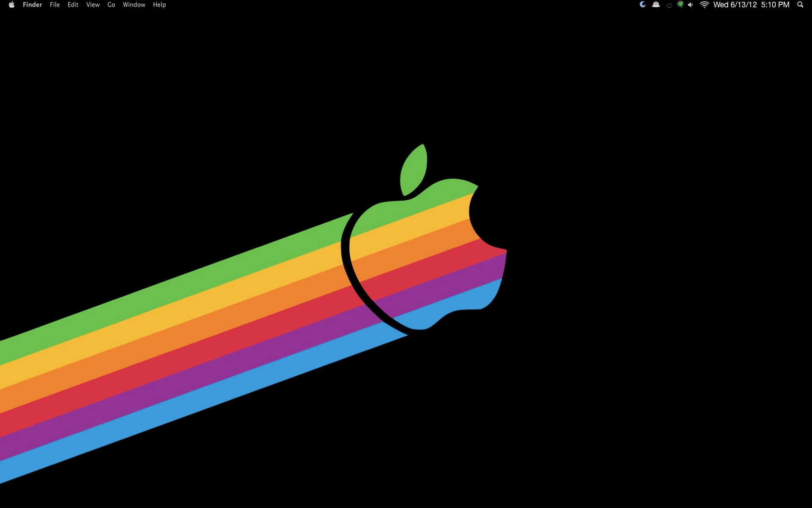
Task: Click the bowler hat menu bar icon
Action: point(656,5)
